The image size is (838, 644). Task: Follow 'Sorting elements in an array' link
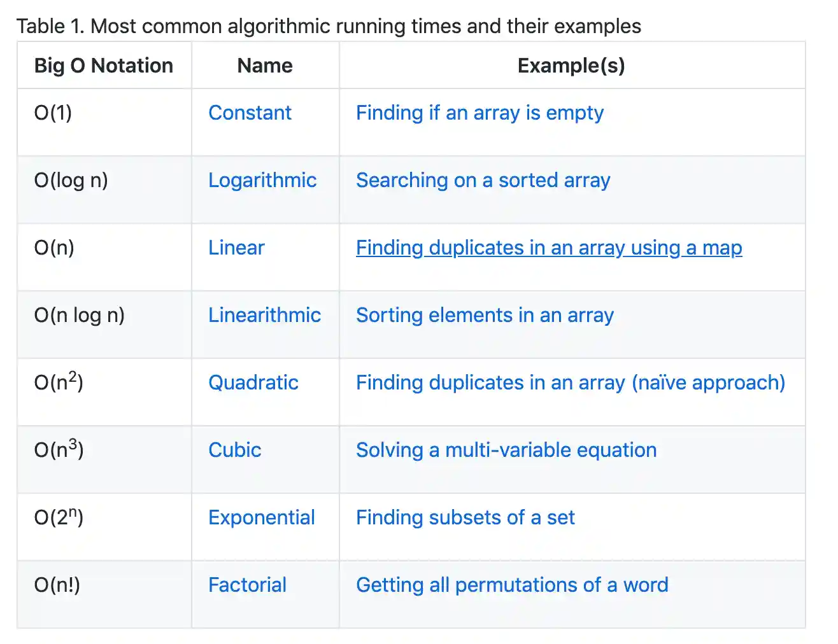coord(485,315)
